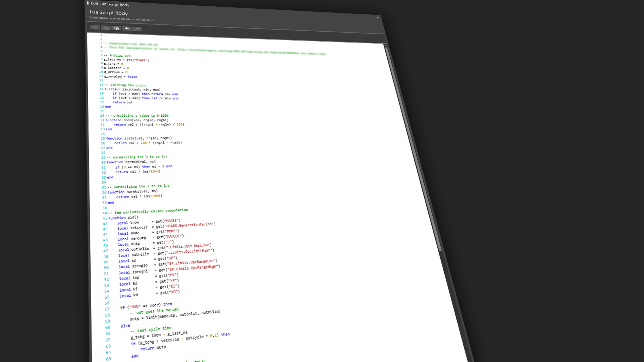The width and height of the screenshot is (644, 362).
Task: Click the Lua Script Body dialog title
Action: pyautogui.click(x=108, y=12)
